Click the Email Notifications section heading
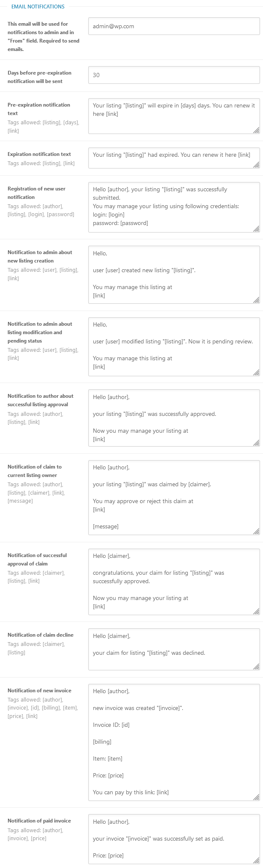263x868 pixels. (x=38, y=7)
